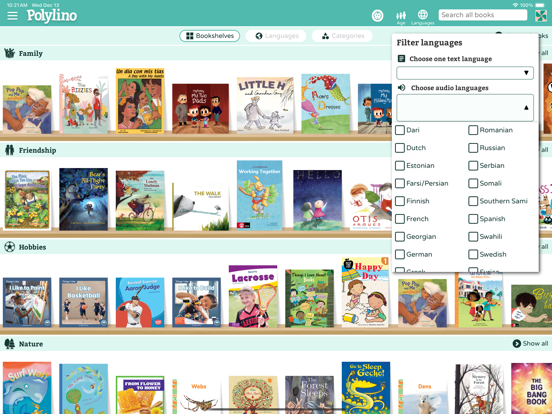Open the From Flower to Honey book
This screenshot has height=414, width=552.
(140, 395)
